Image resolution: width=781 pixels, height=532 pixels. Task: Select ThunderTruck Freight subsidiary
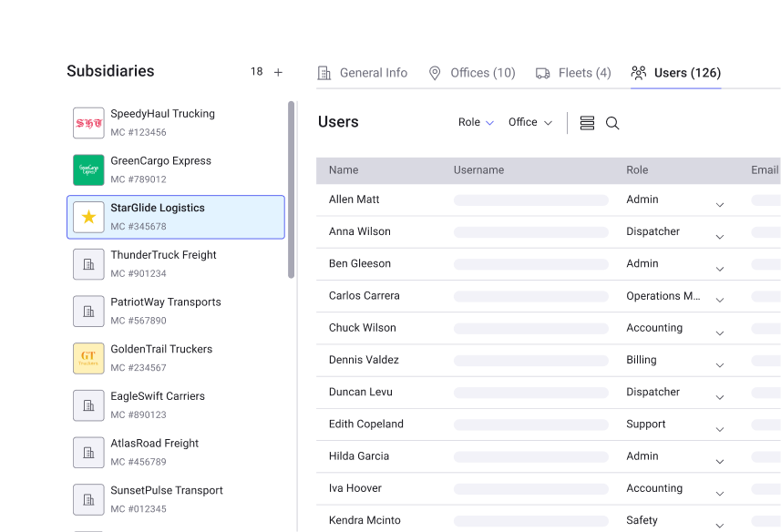(x=176, y=264)
